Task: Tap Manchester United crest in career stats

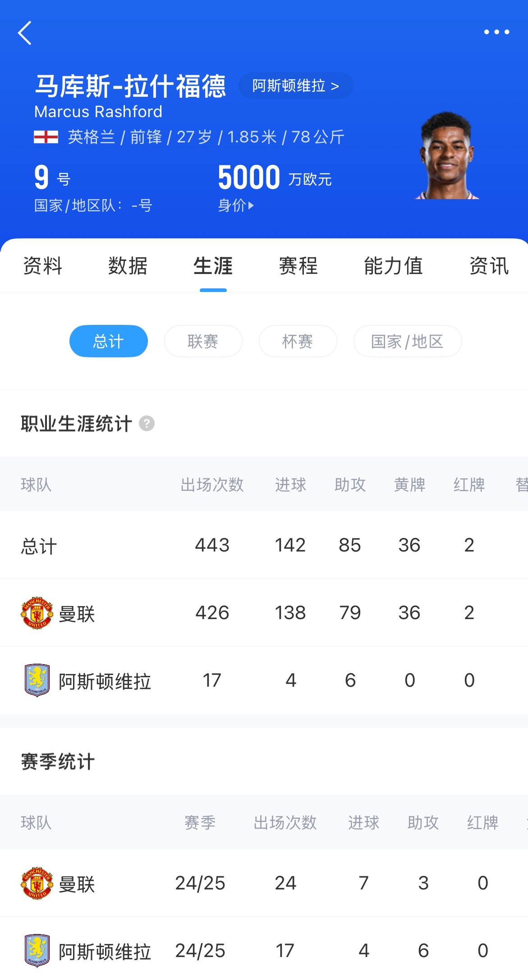Action: tap(37, 613)
